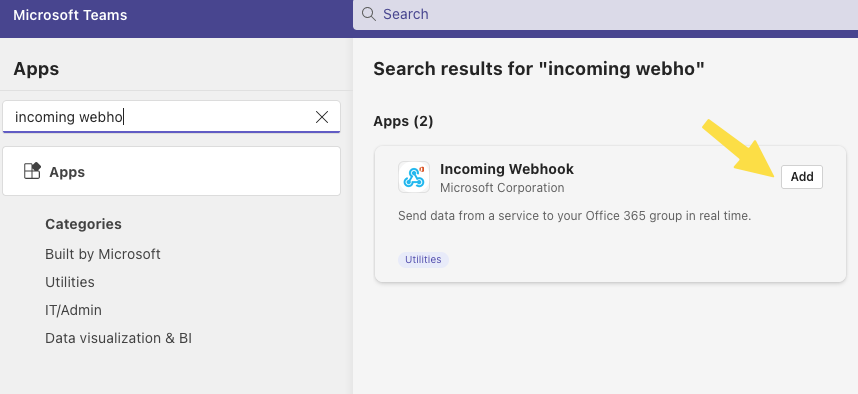Select the Utilities tag on the app card

[x=423, y=259]
